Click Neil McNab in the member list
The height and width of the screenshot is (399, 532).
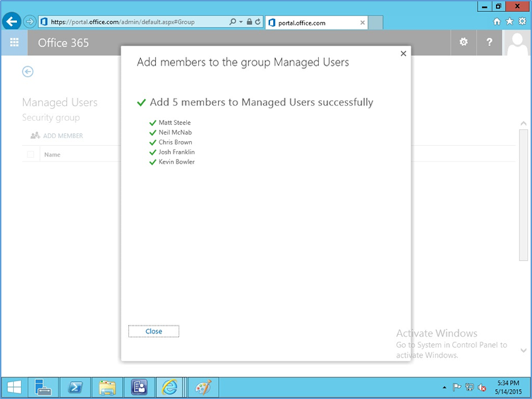tap(175, 133)
